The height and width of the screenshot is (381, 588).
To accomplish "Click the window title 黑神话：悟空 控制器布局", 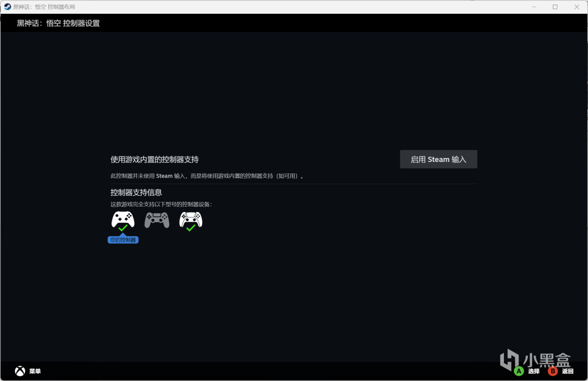I will 44,7.
